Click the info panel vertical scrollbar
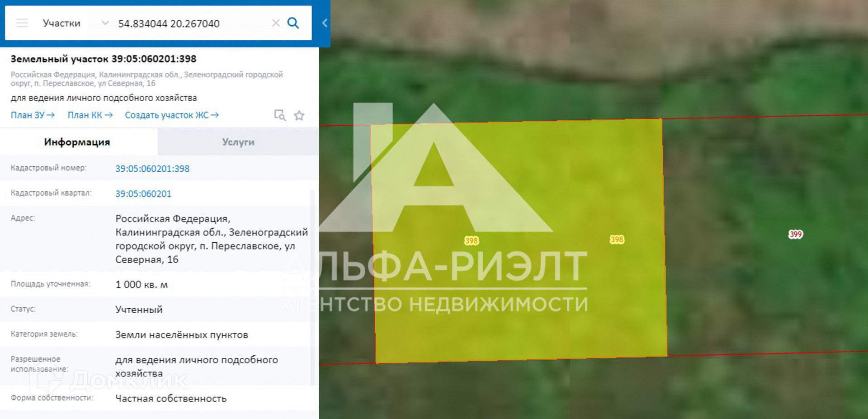Image resolution: width=868 pixels, height=419 pixels. tap(311, 287)
